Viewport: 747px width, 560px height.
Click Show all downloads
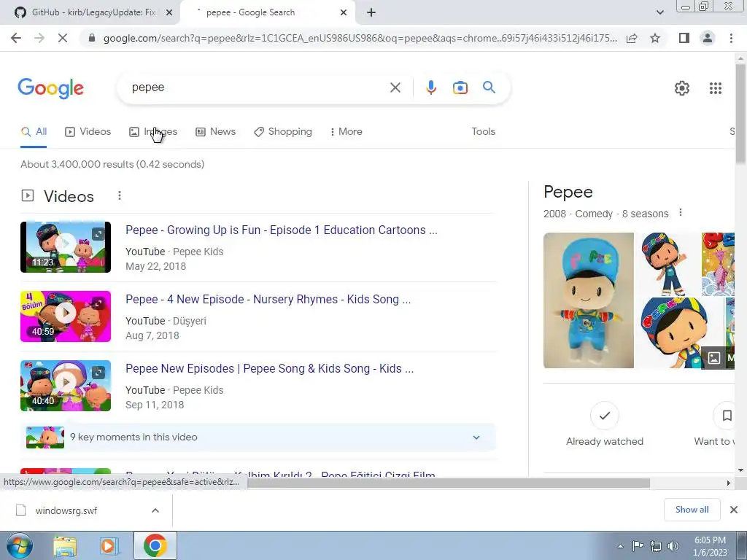click(692, 510)
